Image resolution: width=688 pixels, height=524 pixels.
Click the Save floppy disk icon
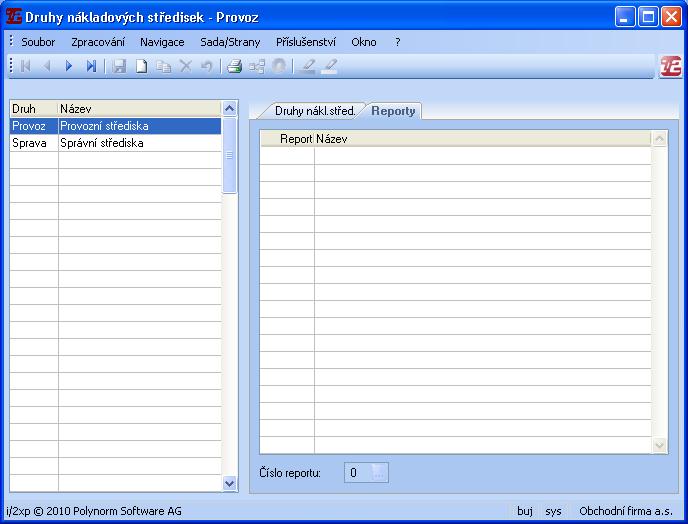(119, 66)
